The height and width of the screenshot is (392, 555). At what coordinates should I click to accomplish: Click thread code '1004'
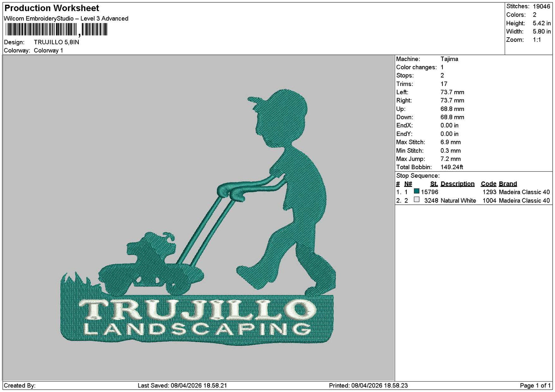(489, 201)
